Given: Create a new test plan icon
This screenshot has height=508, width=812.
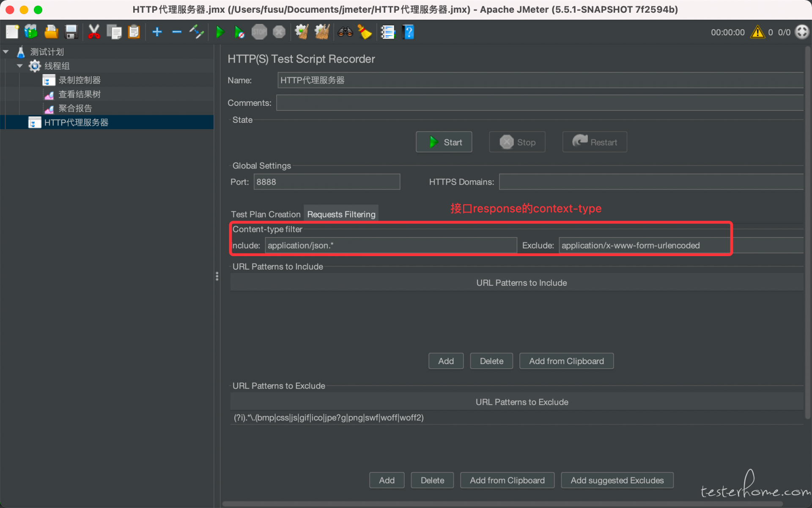Looking at the screenshot, I should pos(12,32).
